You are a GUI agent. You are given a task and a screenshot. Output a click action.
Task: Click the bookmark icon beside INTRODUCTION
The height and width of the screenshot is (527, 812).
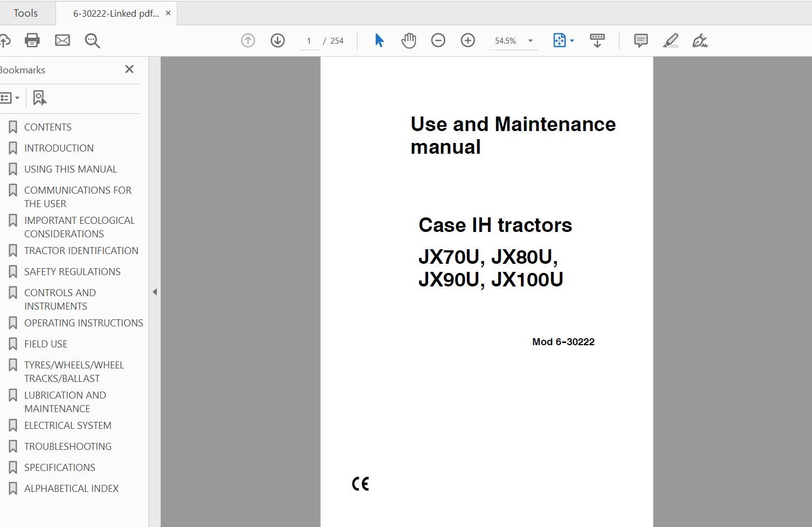[13, 148]
